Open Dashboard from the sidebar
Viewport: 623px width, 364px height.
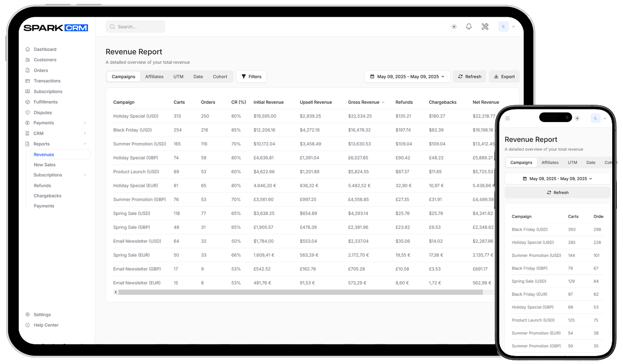(44, 49)
